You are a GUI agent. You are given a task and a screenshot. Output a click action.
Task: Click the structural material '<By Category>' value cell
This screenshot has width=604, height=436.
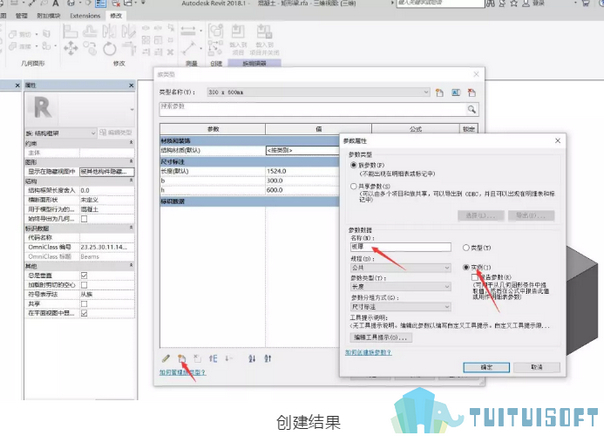[x=302, y=150]
